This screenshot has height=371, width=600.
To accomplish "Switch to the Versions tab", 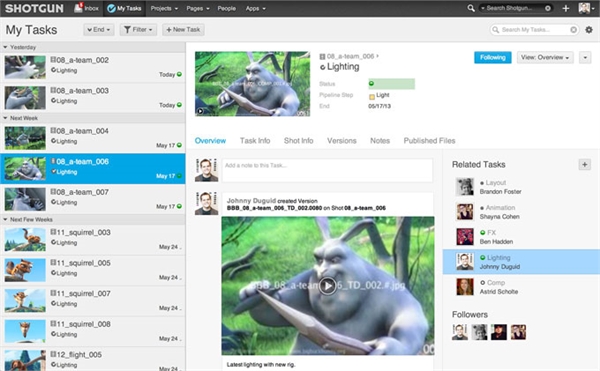I will [x=342, y=141].
